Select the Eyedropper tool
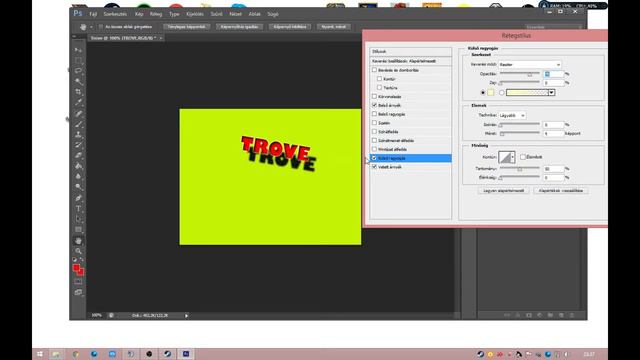The image size is (640, 360). 78,102
